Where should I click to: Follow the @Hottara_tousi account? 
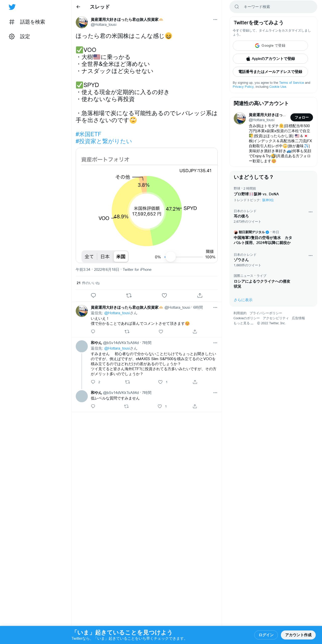[x=301, y=117]
